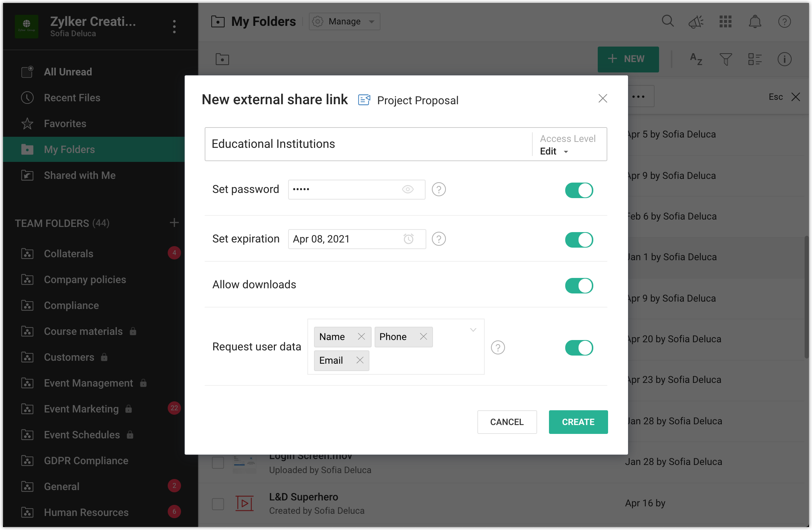
Task: Expand the user data fields chevron
Action: click(x=473, y=330)
